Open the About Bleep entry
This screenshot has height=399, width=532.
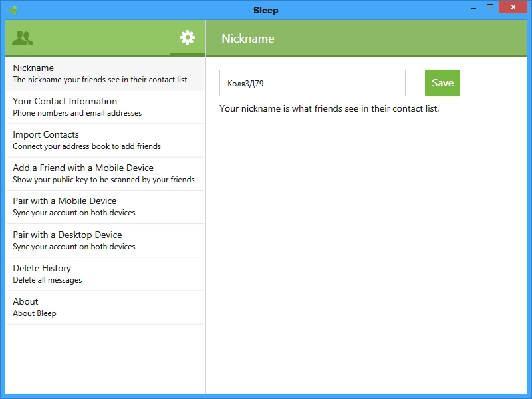[106, 307]
